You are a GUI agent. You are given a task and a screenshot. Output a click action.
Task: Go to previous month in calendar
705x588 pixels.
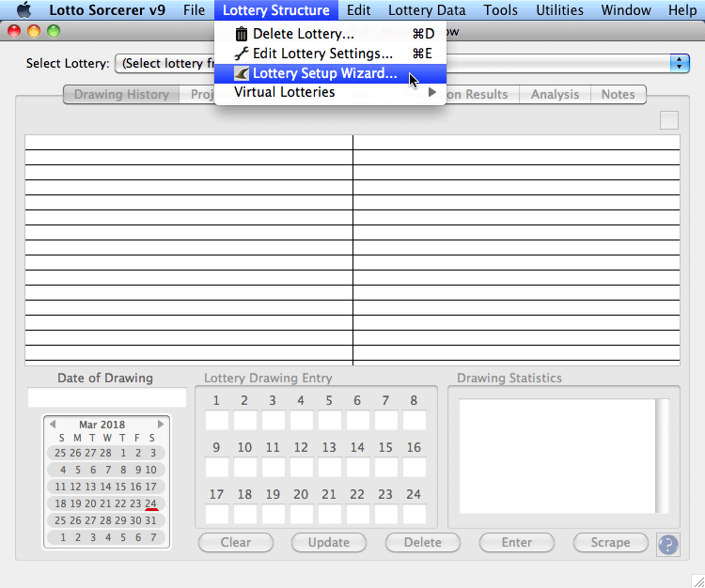[x=53, y=424]
